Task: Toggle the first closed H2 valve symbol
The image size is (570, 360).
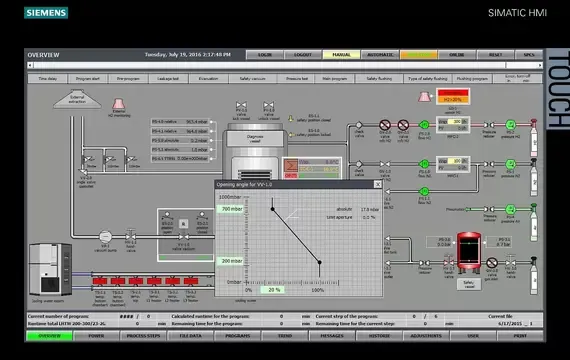Action: coord(385,125)
